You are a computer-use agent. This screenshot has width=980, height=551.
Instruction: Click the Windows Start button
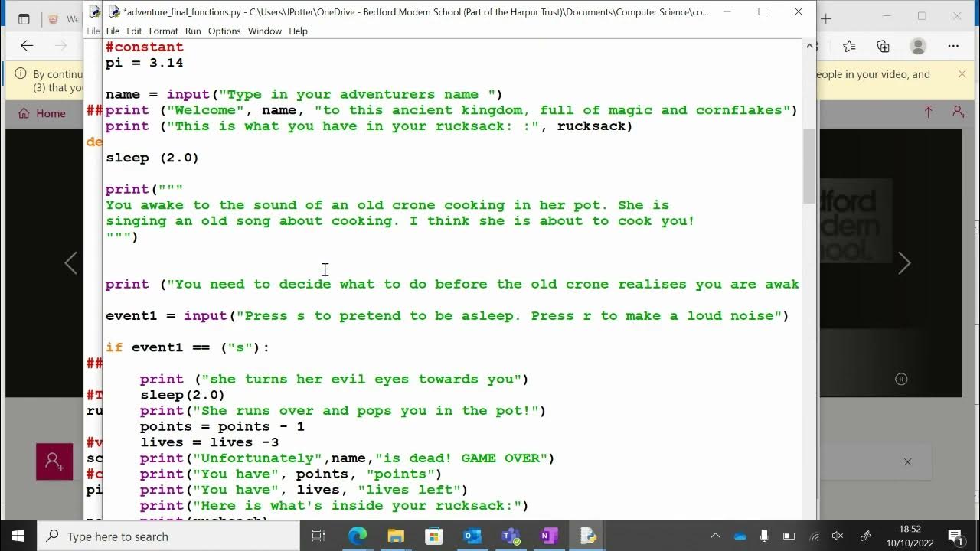18,536
